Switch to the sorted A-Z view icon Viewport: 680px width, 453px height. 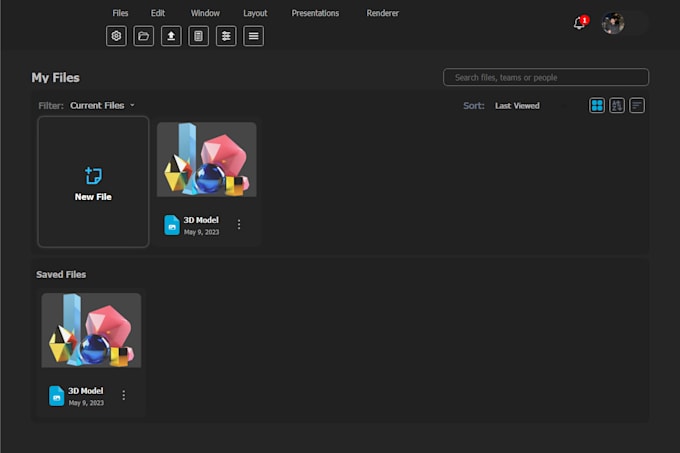pyautogui.click(x=617, y=105)
